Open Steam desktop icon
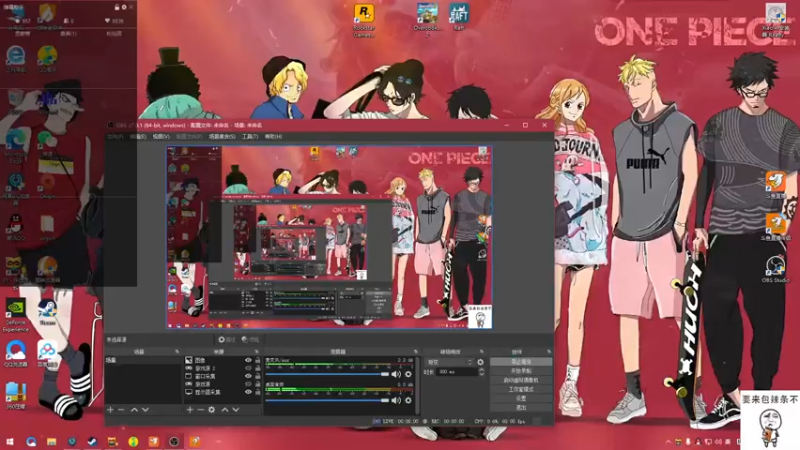Viewport: 800px width, 450px height. coord(47,312)
